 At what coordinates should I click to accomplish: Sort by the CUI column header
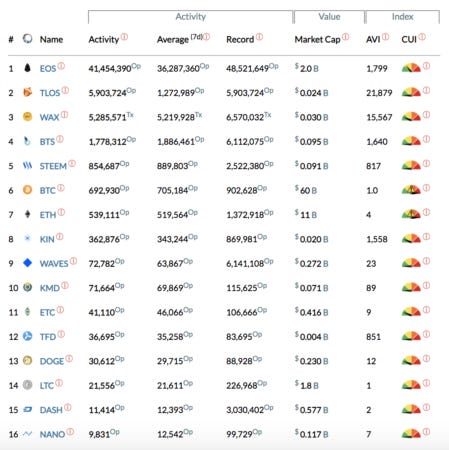coord(409,39)
